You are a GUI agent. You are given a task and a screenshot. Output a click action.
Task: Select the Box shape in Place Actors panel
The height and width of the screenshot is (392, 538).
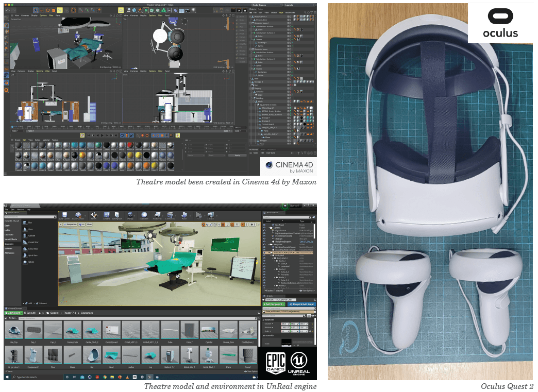pyautogui.click(x=25, y=223)
